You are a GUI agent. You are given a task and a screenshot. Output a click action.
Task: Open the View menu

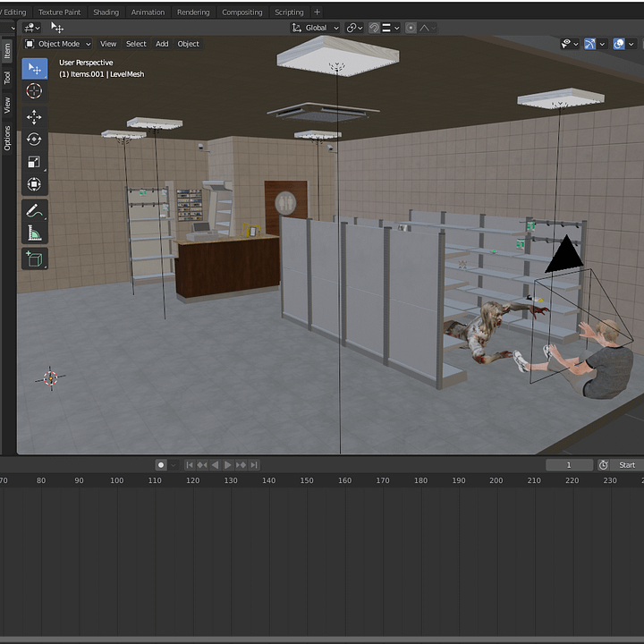tap(108, 44)
